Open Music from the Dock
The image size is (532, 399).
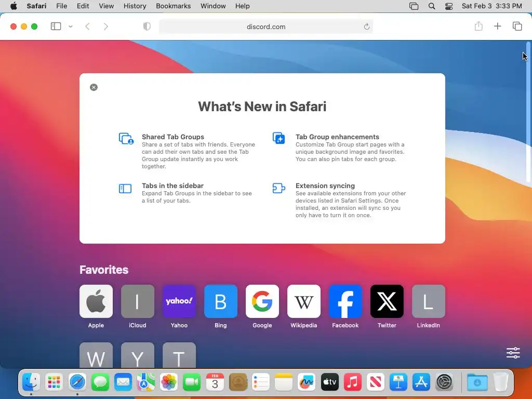353,382
